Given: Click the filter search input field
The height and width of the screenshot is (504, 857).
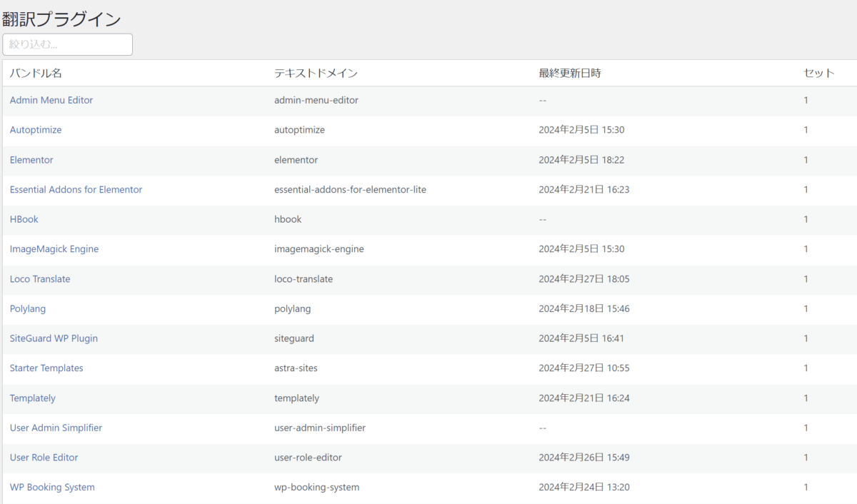Looking at the screenshot, I should tap(67, 44).
